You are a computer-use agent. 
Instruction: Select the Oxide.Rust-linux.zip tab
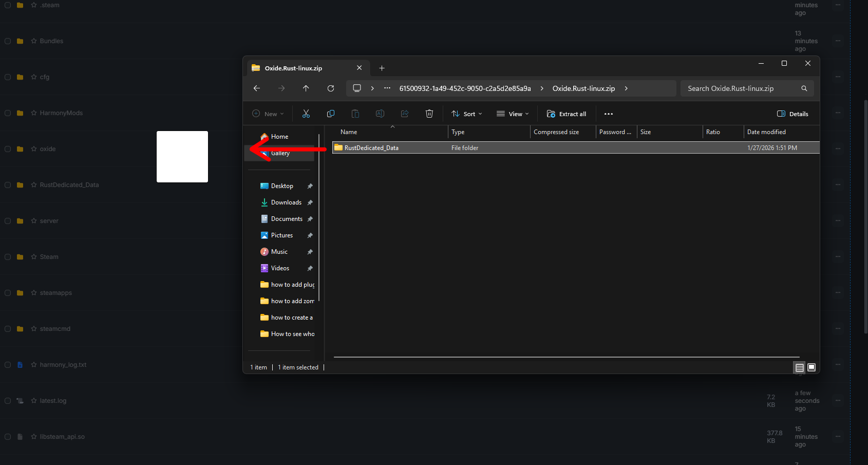293,68
